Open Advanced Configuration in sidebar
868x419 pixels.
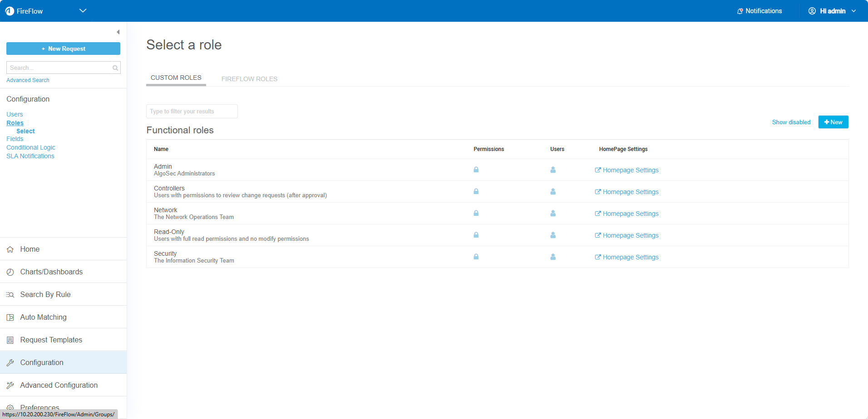pos(59,385)
